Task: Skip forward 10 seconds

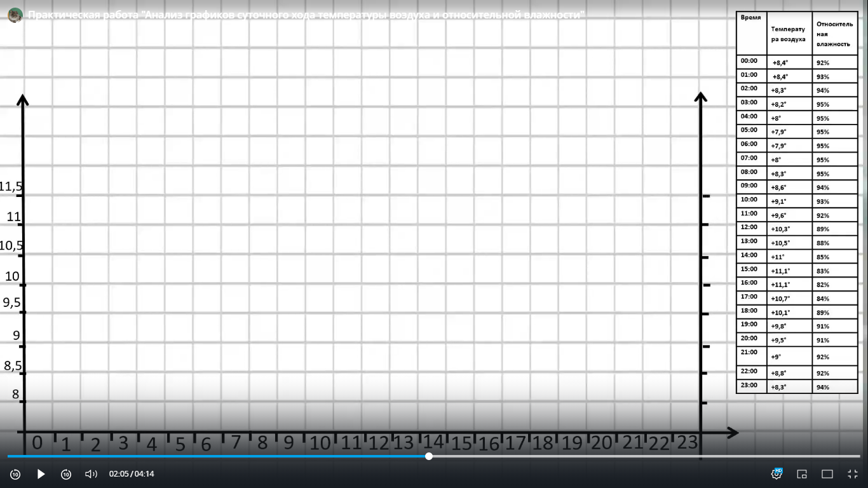Action: click(x=66, y=474)
